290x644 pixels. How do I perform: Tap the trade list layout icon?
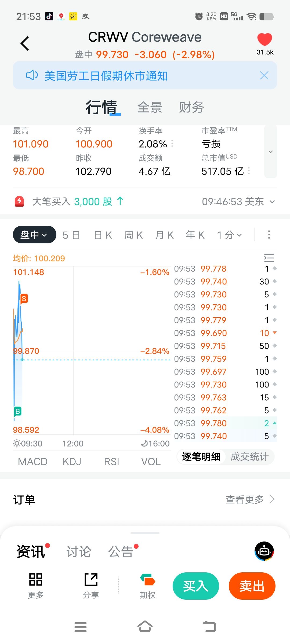[269, 258]
